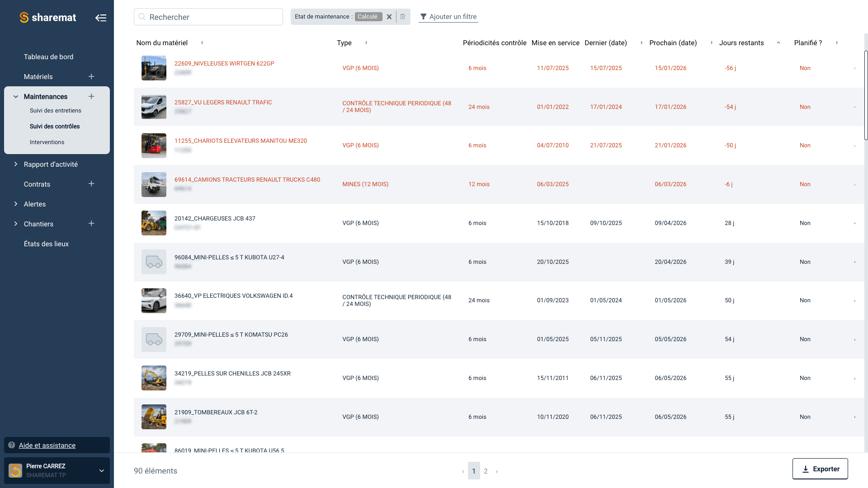Click the plus icon beside Matériels
868x488 pixels.
coord(91,76)
